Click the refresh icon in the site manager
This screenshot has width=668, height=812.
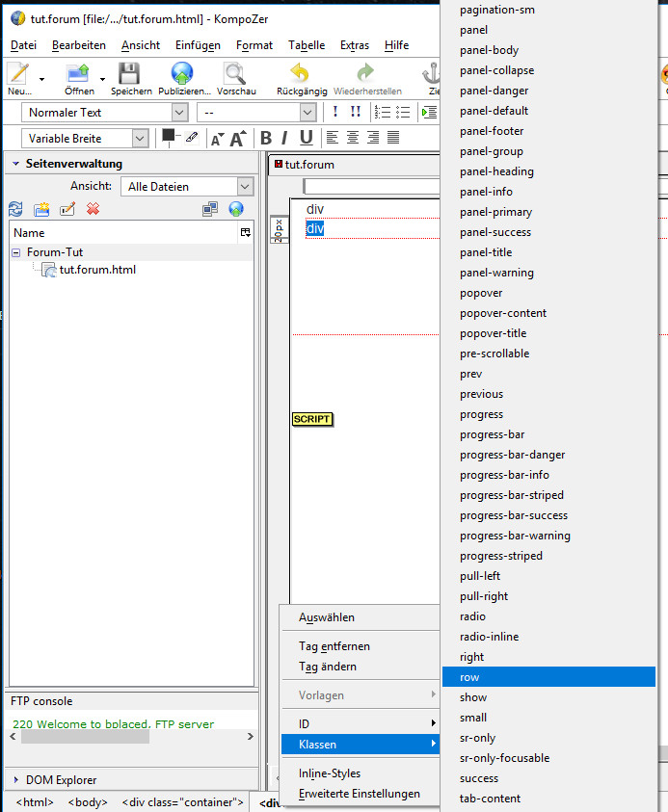tap(15, 209)
